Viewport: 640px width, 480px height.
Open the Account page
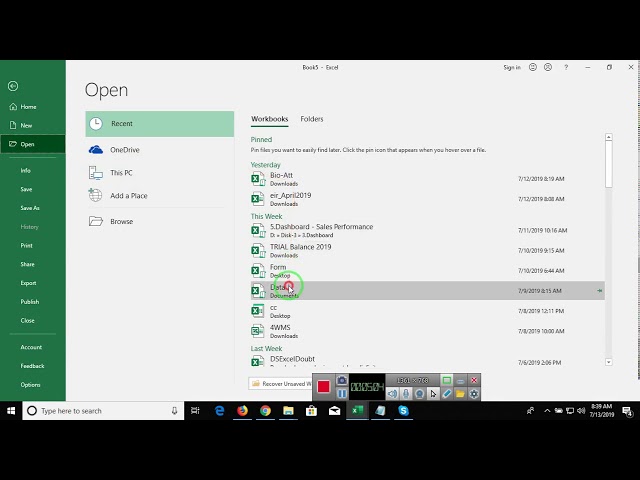pyautogui.click(x=33, y=347)
